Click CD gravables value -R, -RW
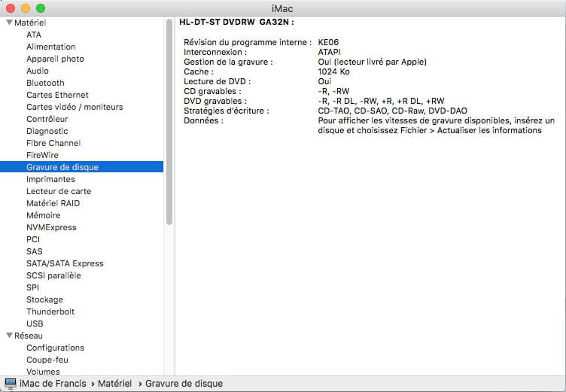Image resolution: width=566 pixels, height=392 pixels. tap(334, 91)
